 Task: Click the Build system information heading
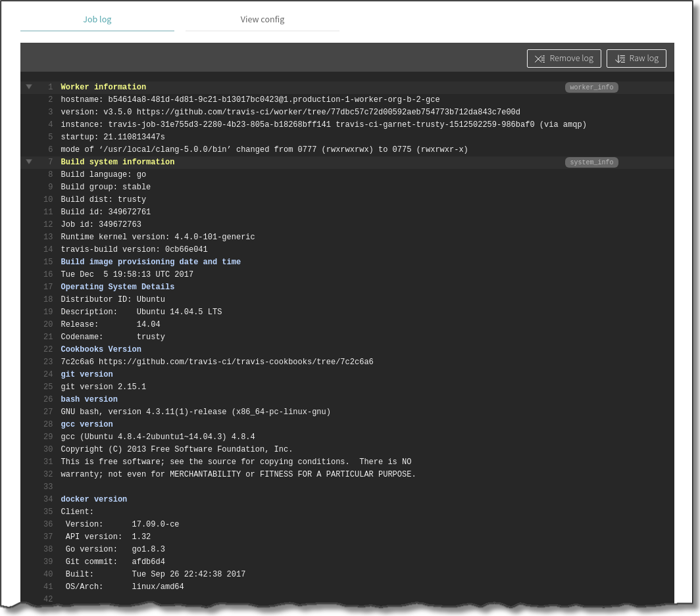pos(118,162)
